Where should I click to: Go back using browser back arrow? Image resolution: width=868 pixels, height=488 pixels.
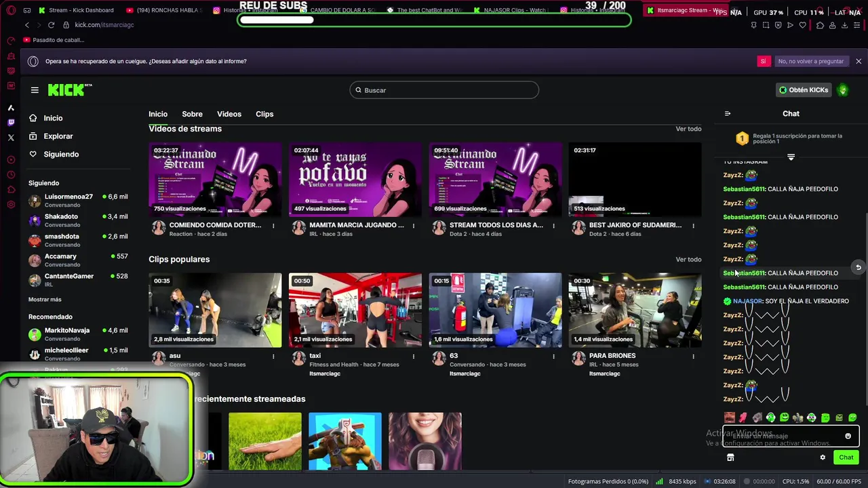point(27,25)
